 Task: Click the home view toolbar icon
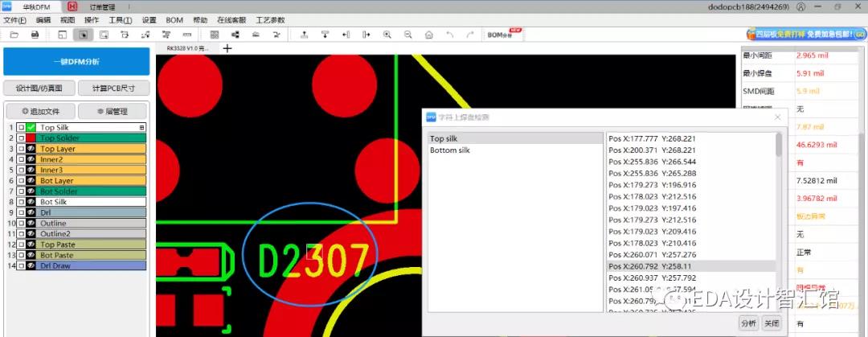[428, 35]
